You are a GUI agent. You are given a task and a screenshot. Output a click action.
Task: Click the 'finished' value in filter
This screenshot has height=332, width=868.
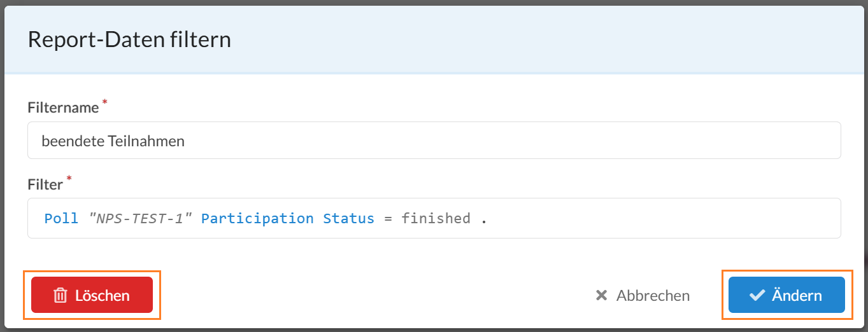pos(436,218)
